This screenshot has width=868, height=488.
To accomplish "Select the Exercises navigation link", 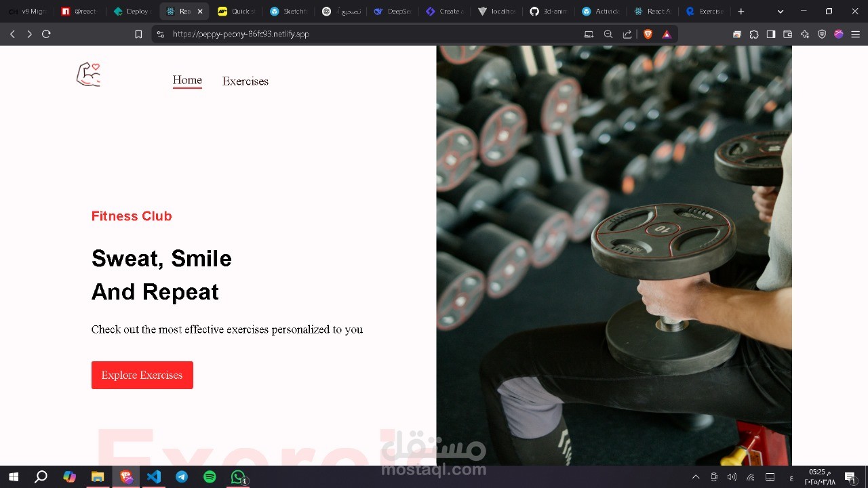I will 245,81.
